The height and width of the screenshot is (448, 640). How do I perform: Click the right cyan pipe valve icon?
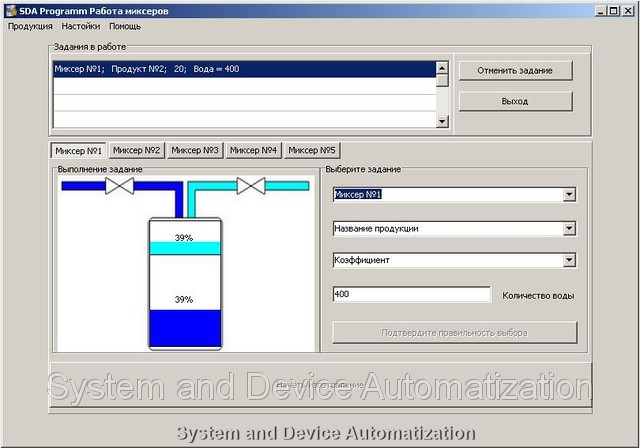point(252,186)
